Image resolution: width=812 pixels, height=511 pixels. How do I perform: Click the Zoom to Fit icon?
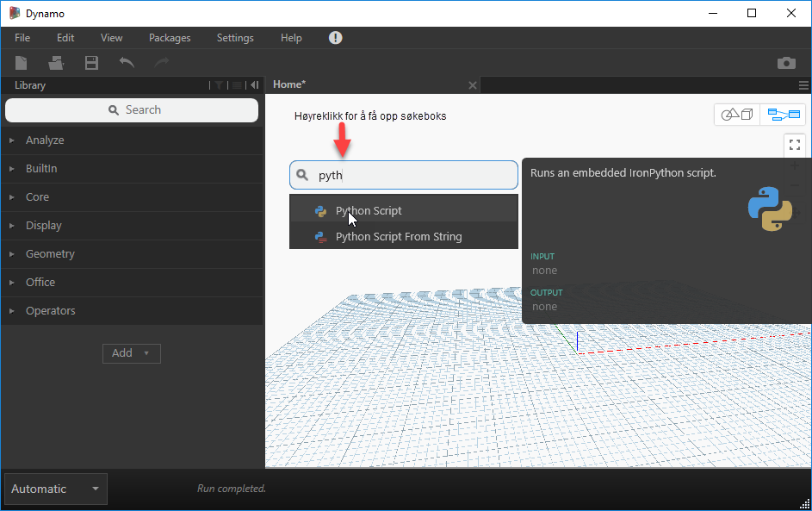pyautogui.click(x=795, y=144)
